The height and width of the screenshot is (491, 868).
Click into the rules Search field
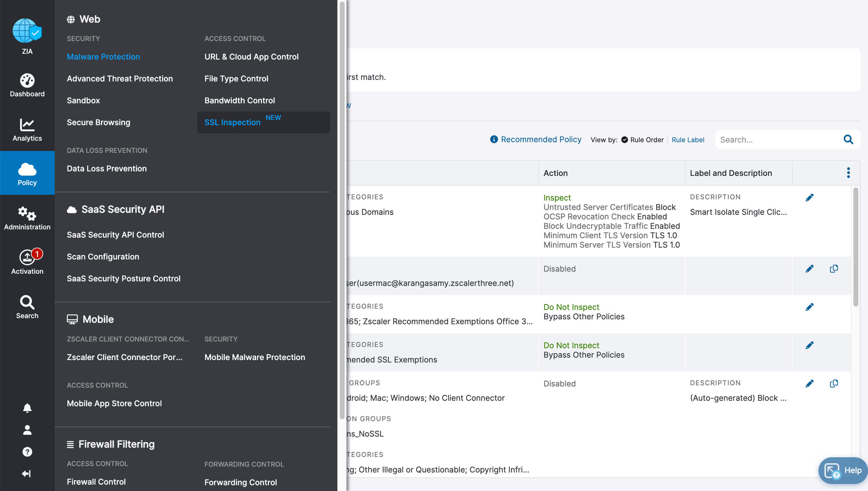pos(779,139)
